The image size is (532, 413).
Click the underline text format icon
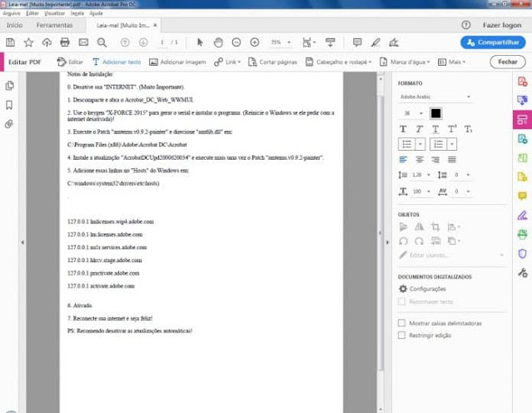pos(435,129)
